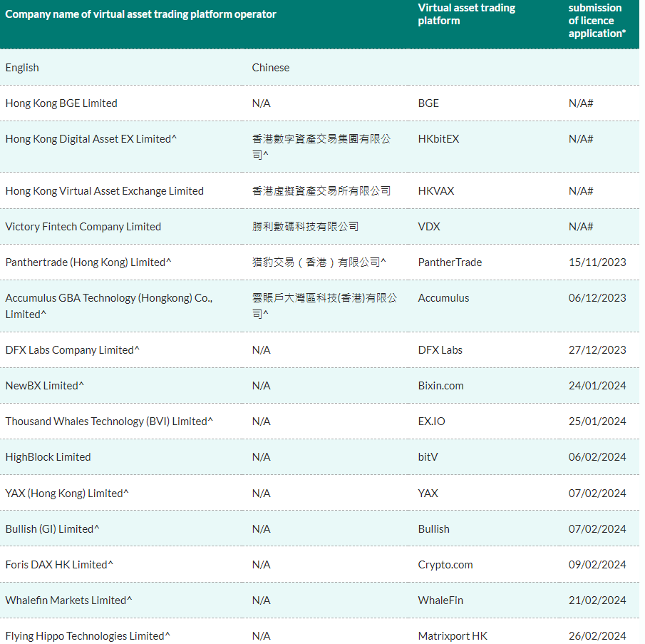Viewport: 645px width, 644px height.
Task: Click the date '25/01/2024'
Action: tap(597, 421)
